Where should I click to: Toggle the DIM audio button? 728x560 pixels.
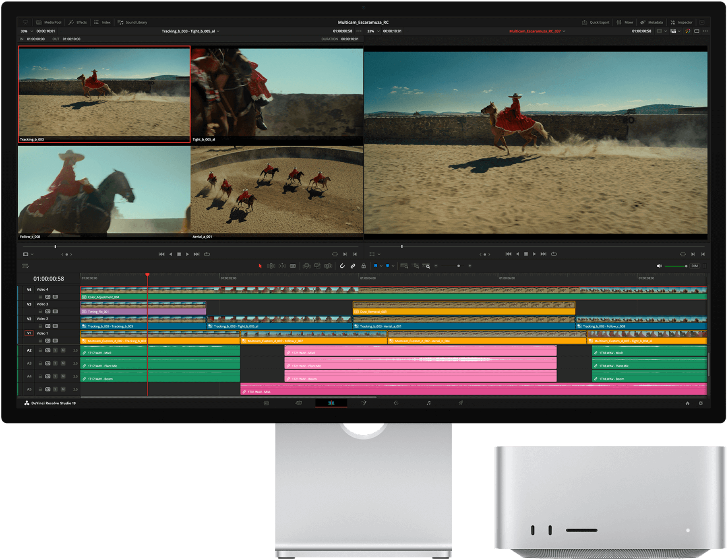tap(695, 266)
